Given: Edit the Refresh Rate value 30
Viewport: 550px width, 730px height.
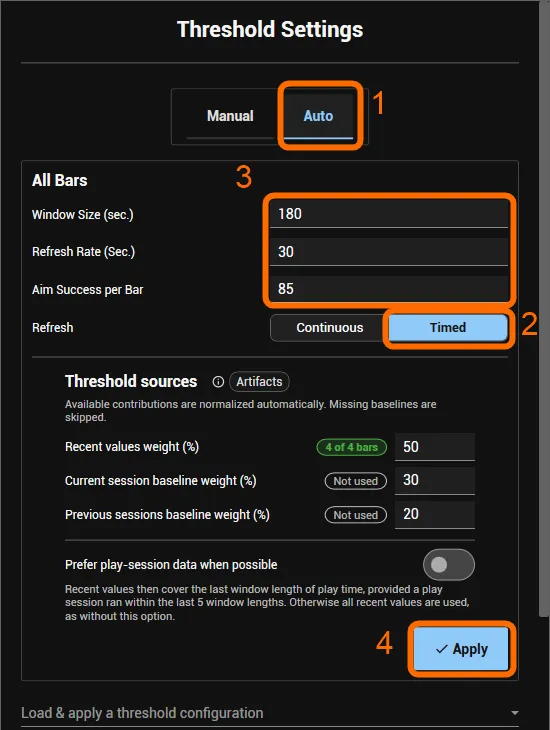Looking at the screenshot, I should (389, 252).
